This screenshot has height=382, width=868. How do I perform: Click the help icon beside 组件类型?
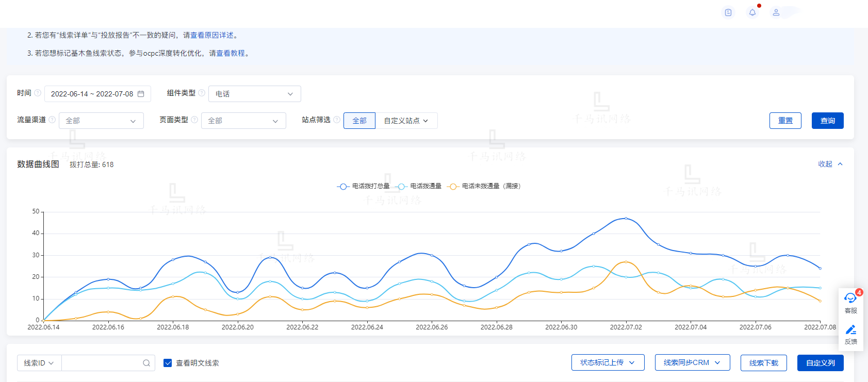pos(202,93)
